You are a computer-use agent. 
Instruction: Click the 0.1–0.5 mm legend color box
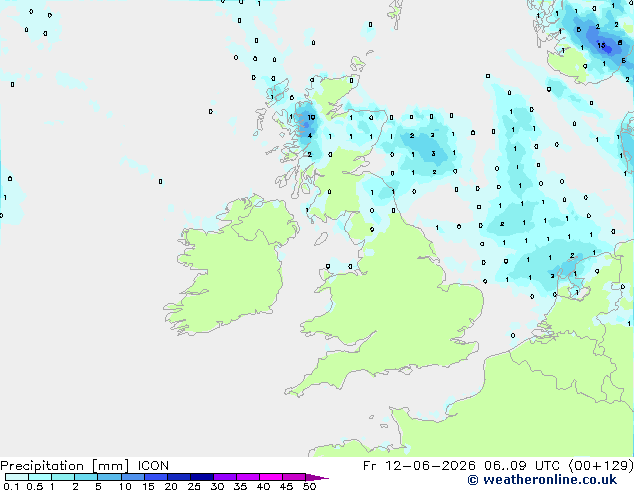[x=17, y=477]
